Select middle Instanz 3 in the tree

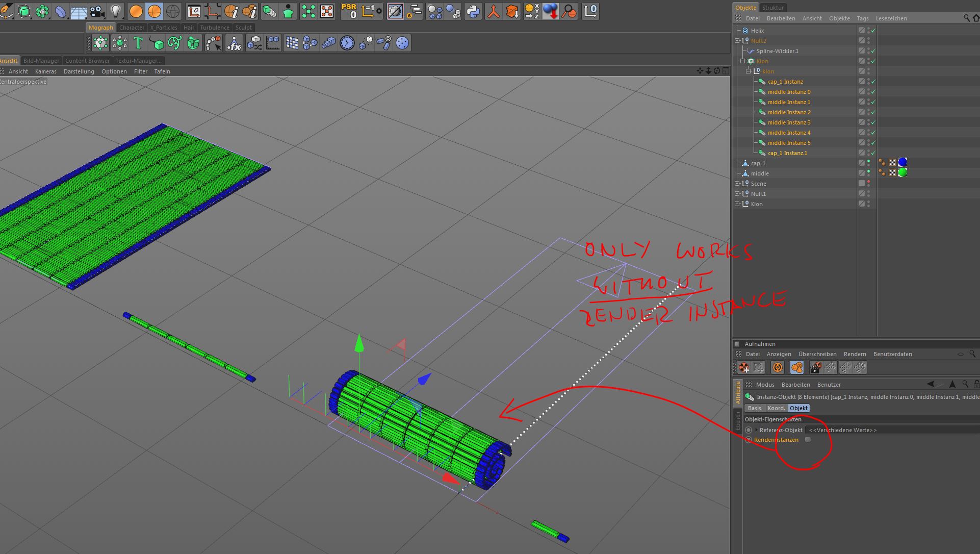click(789, 122)
